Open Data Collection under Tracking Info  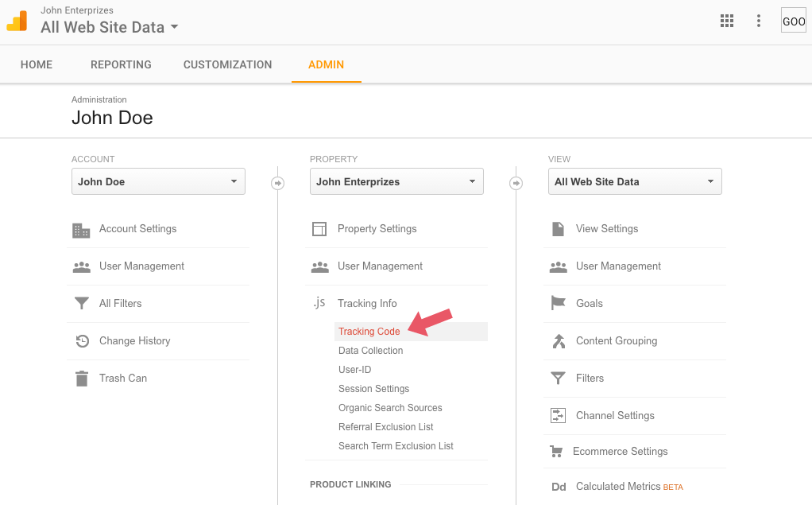371,351
